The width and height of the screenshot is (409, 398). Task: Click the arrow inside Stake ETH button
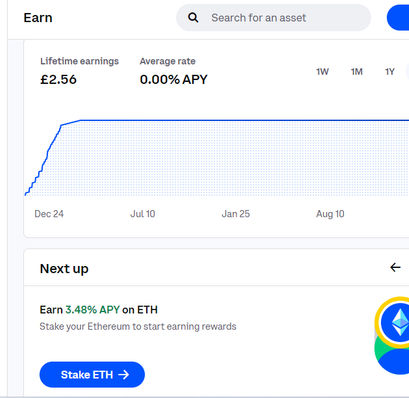(x=124, y=375)
